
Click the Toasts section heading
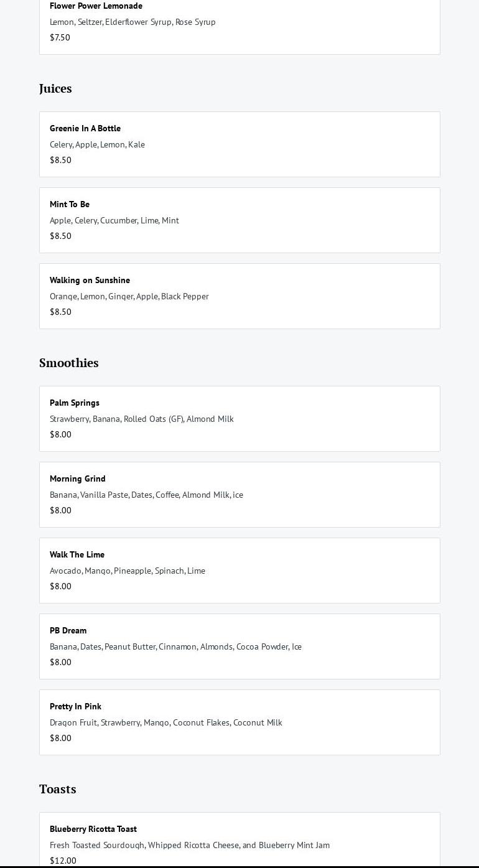pos(57,789)
